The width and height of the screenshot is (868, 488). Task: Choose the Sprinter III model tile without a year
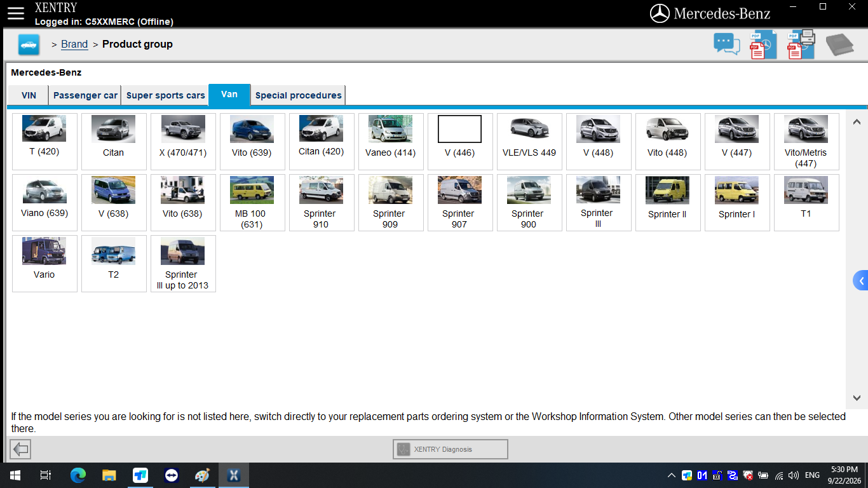(599, 203)
